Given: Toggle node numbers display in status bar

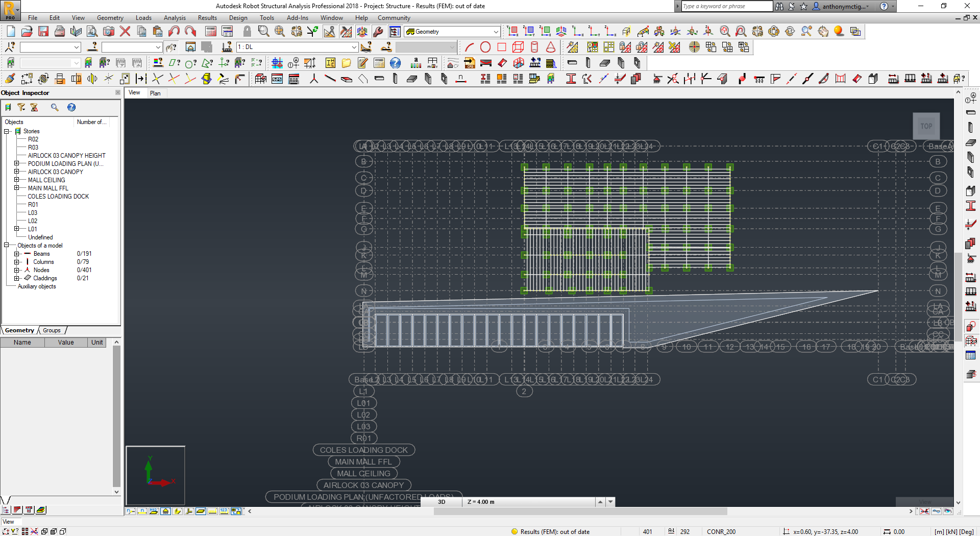Looking at the screenshot, I should 130,511.
